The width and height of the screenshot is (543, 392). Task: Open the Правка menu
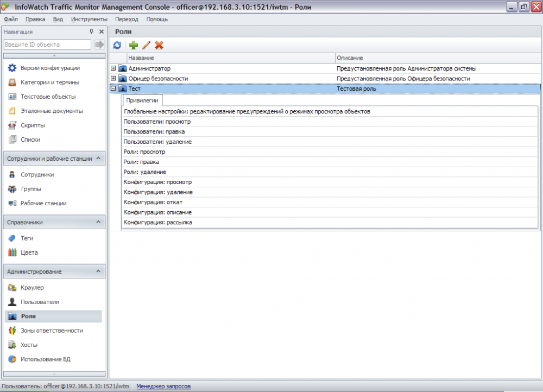[x=35, y=19]
